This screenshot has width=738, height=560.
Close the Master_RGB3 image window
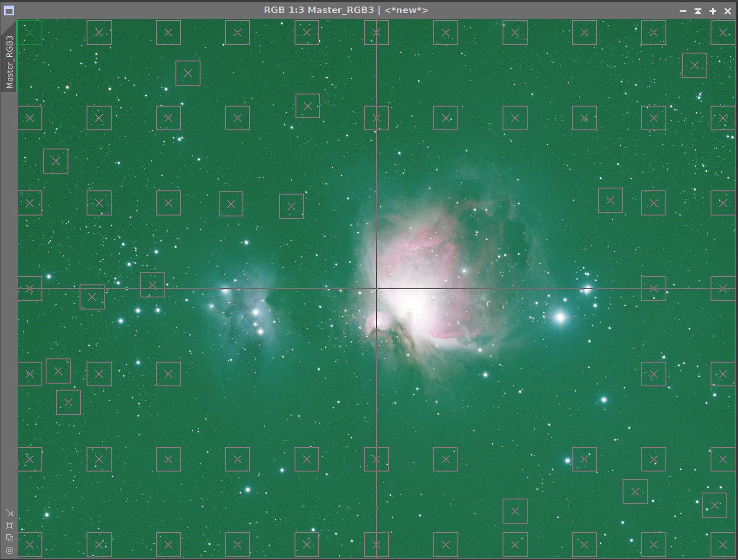pyautogui.click(x=728, y=11)
